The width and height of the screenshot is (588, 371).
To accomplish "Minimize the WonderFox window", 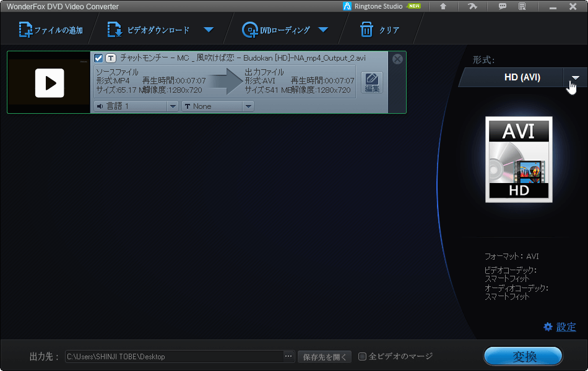I will [x=553, y=7].
